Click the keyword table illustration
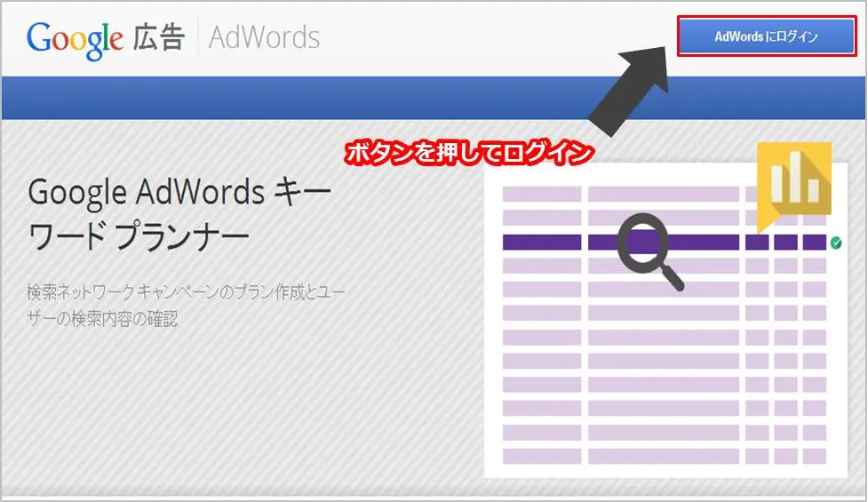This screenshot has height=502, width=868. 666,320
